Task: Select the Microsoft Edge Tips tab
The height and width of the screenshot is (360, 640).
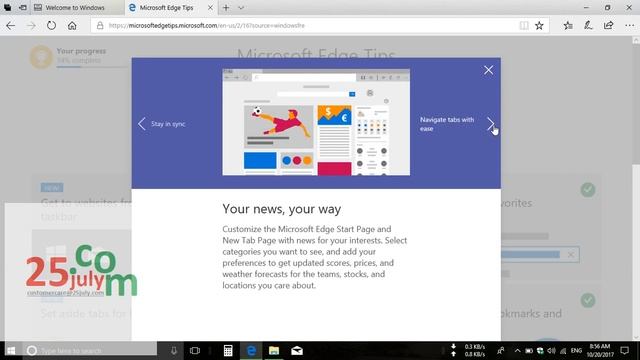Action: click(166, 7)
